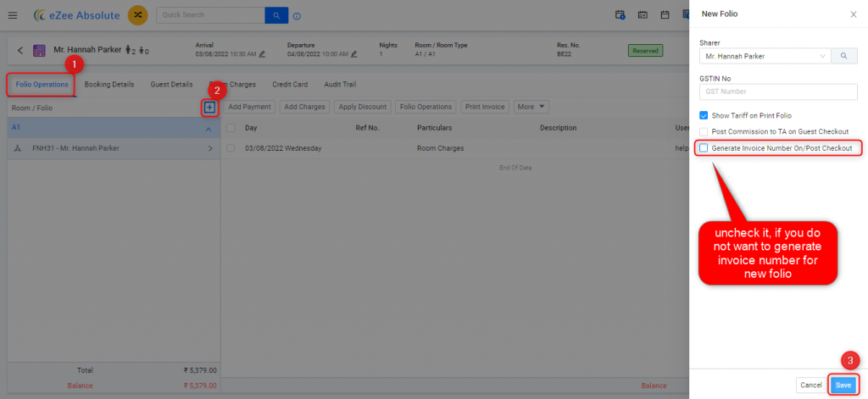Toggle Show Tariff on Print Folio checkbox
The width and height of the screenshot is (868, 399).
[x=704, y=116]
